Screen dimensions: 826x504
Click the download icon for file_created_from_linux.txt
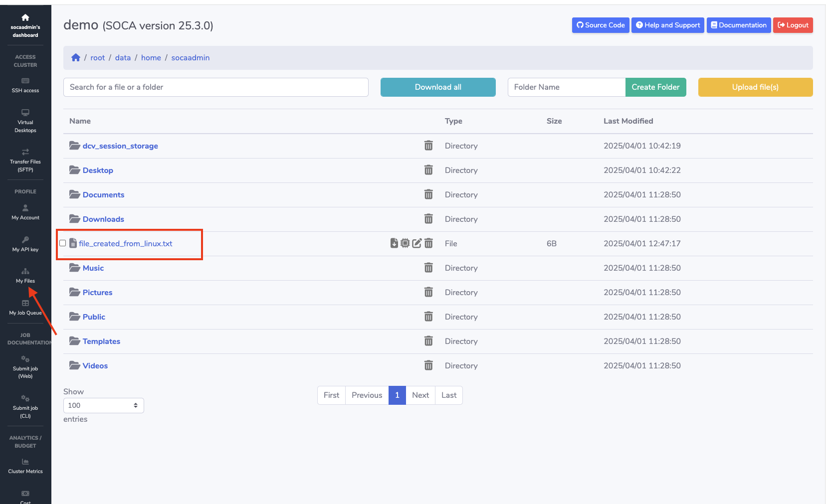tap(394, 243)
